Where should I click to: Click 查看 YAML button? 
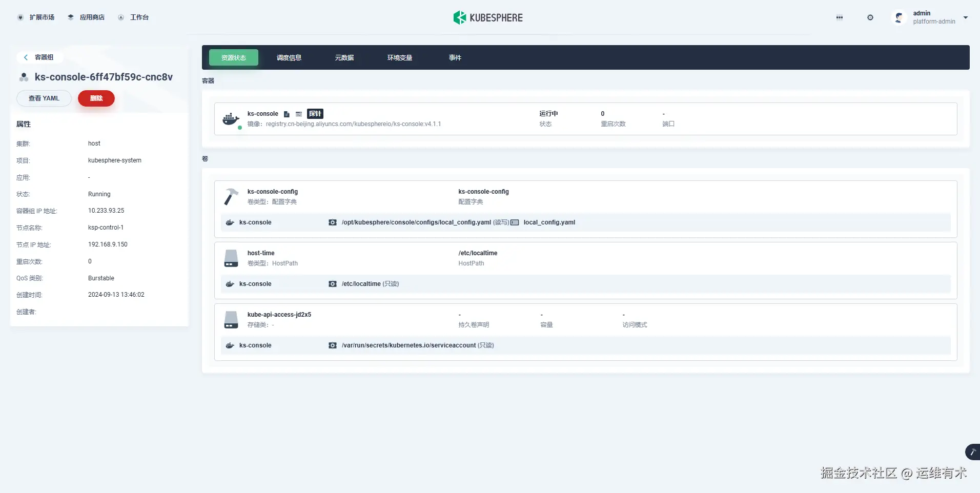[x=44, y=98]
